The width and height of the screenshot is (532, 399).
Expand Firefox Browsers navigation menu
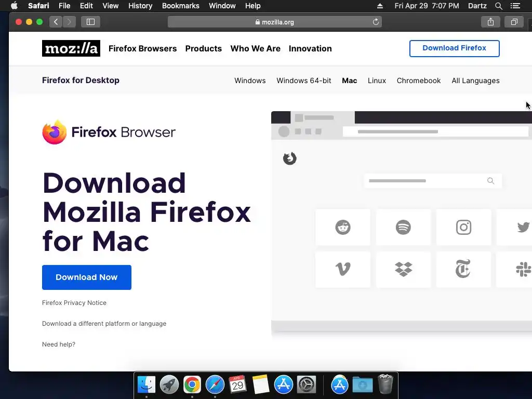coord(142,48)
